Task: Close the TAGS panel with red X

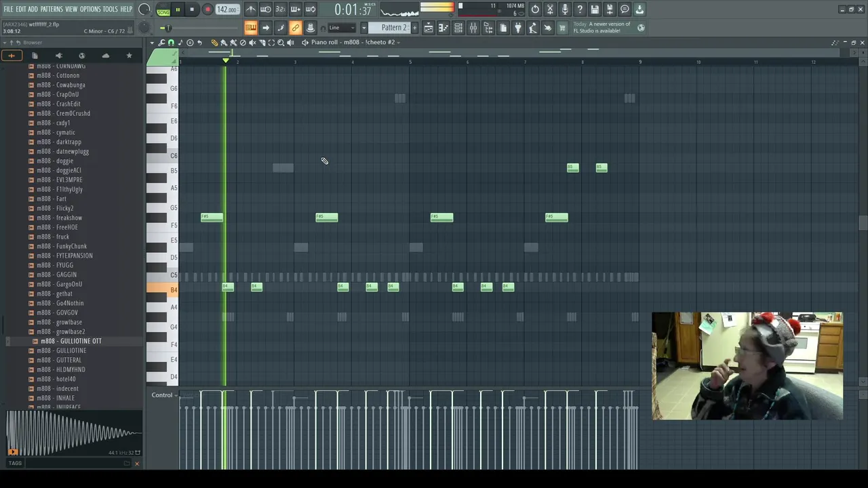Action: pos(136,464)
